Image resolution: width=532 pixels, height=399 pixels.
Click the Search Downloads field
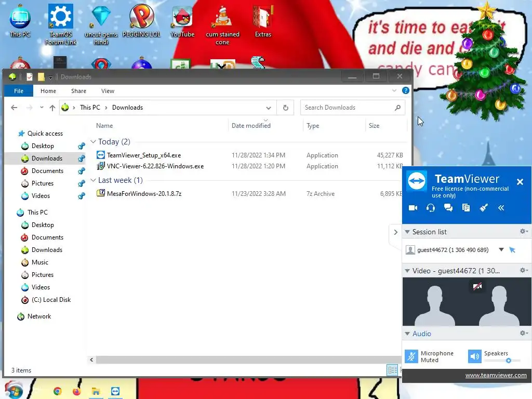tap(353, 108)
